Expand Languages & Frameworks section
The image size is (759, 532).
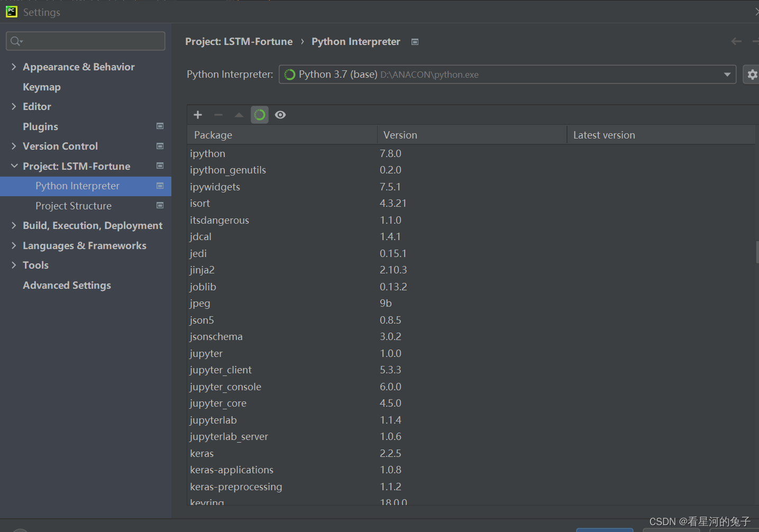[x=14, y=245]
